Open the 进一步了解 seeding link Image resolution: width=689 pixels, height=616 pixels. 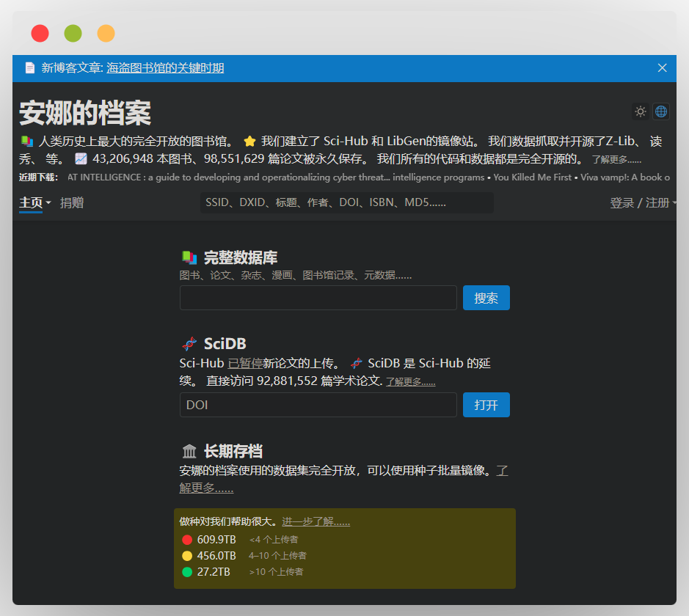(316, 521)
